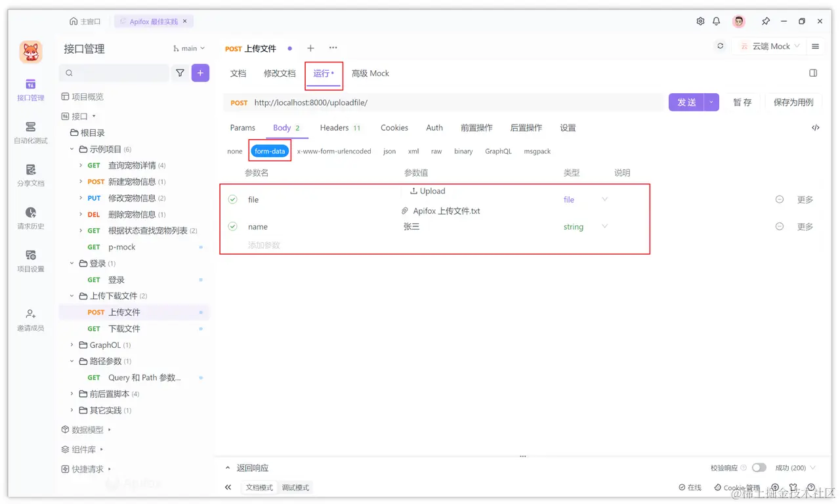Open the 云端 Mock dropdown

click(x=769, y=46)
